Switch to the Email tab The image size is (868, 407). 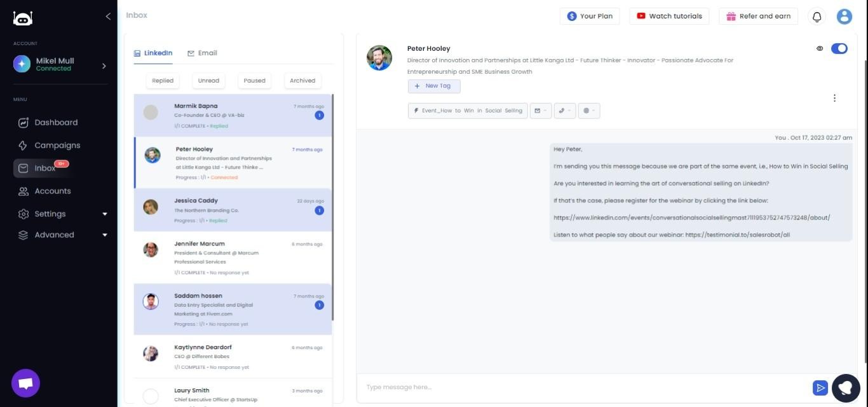pos(202,53)
